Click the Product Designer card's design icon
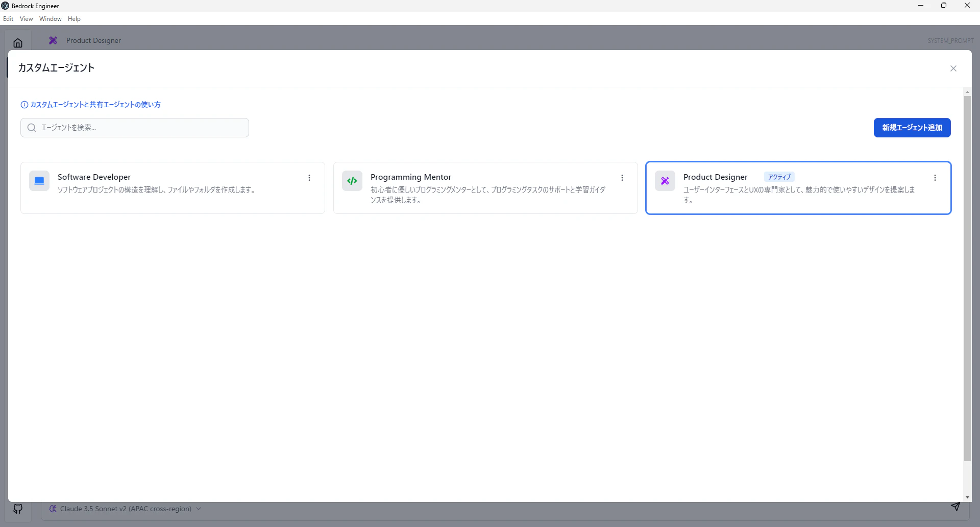The width and height of the screenshot is (980, 527). (x=665, y=181)
